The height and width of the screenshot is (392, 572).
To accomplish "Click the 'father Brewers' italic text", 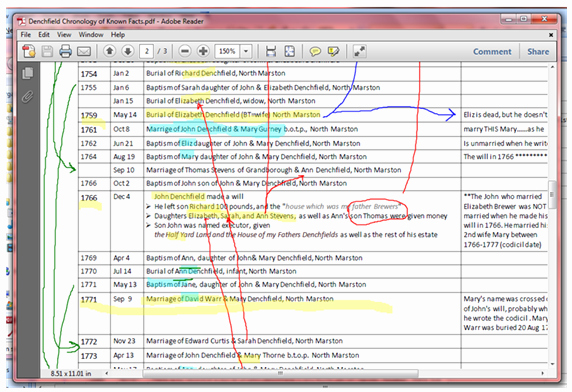I will (375, 206).
